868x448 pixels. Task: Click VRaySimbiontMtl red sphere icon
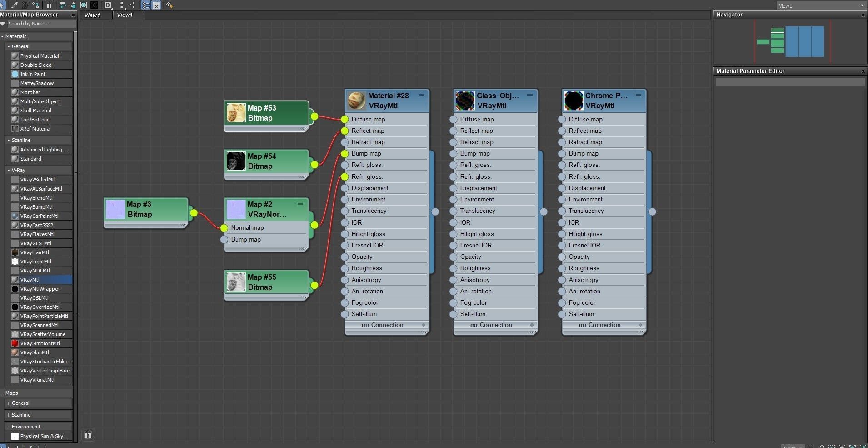15,343
